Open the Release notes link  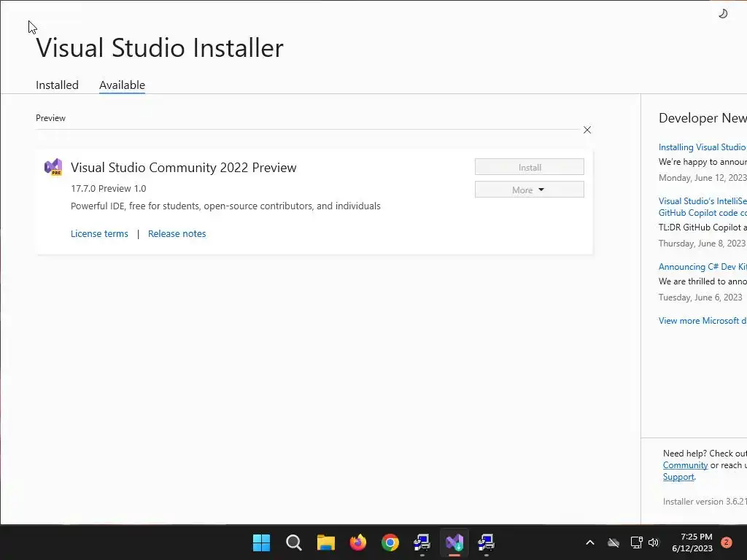[177, 233]
